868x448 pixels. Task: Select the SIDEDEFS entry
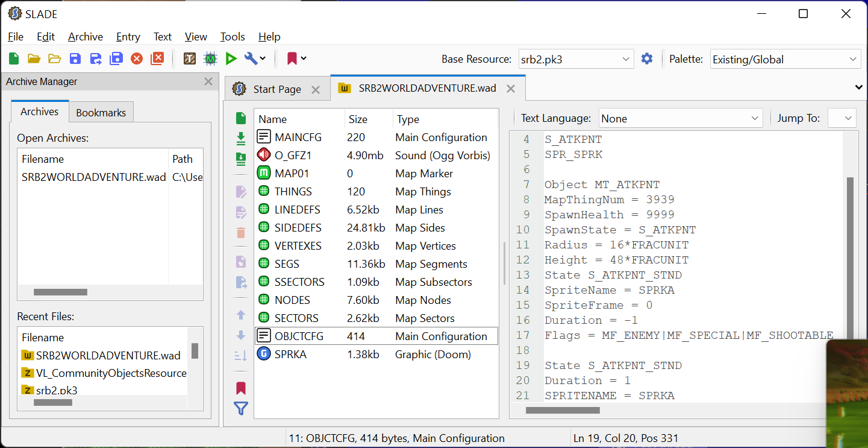tap(376, 228)
